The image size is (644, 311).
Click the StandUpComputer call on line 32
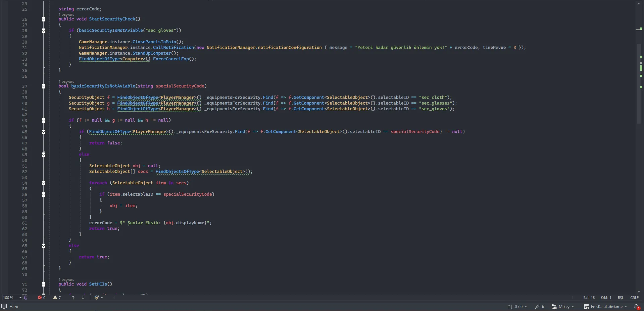pos(152,53)
